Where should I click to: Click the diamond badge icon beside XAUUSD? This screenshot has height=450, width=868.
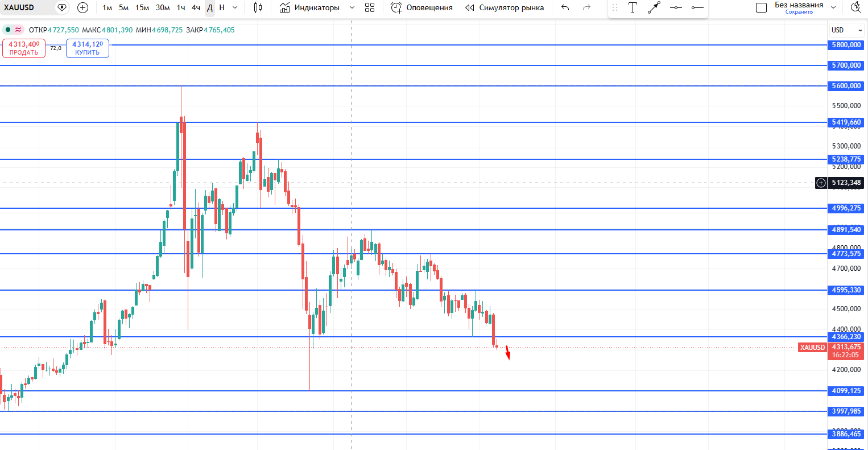coord(62,7)
